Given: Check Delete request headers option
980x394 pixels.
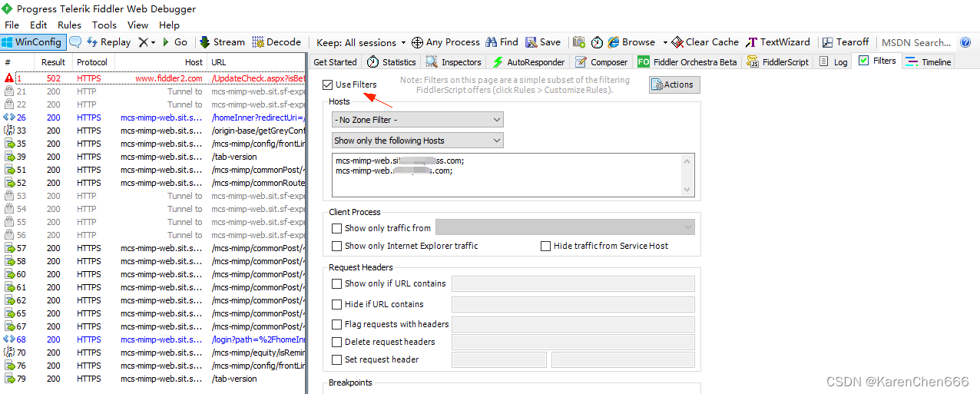Looking at the screenshot, I should [x=336, y=342].
